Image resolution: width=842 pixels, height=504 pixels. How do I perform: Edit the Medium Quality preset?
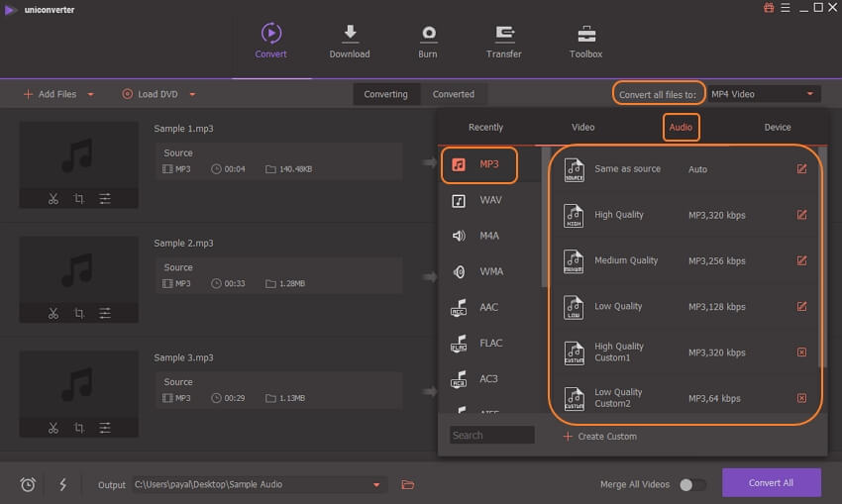click(x=801, y=260)
